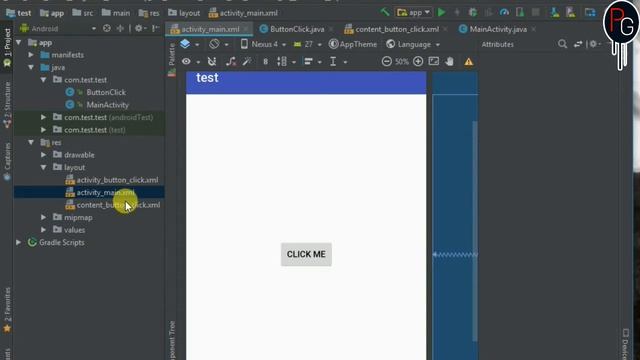Collapse the res folder
640x360 pixels.
click(x=31, y=142)
